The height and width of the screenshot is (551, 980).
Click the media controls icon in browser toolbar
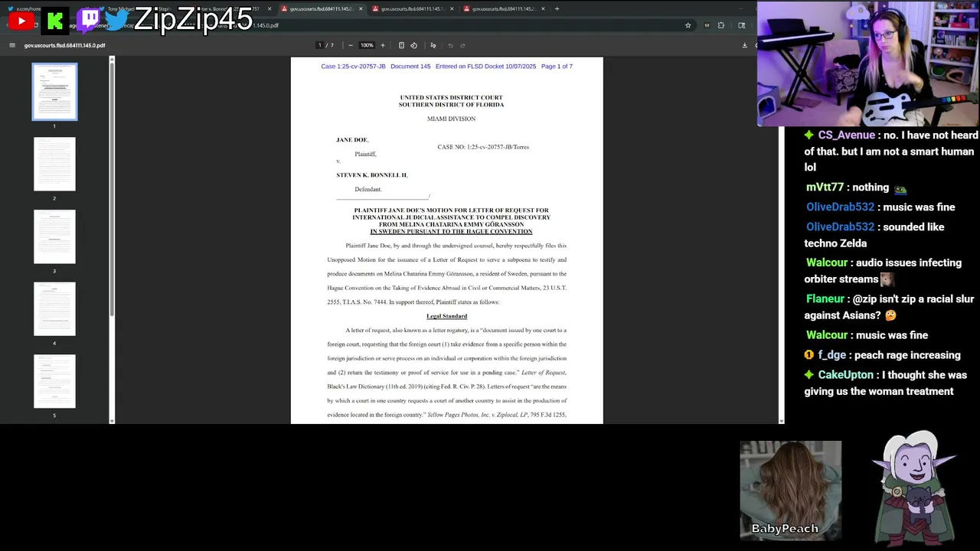pos(707,25)
